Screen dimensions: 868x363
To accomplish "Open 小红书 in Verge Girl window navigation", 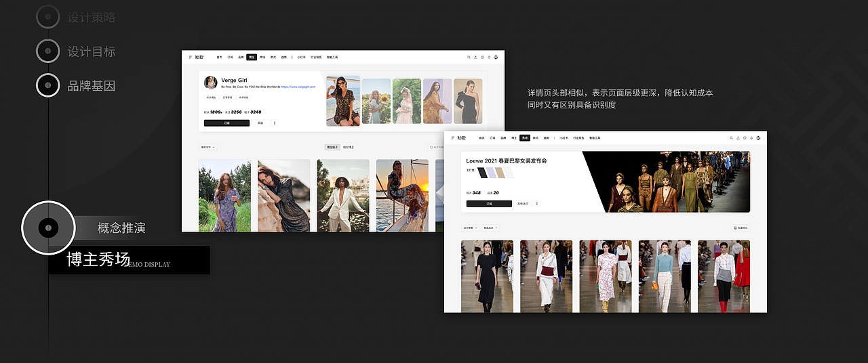I will (301, 58).
